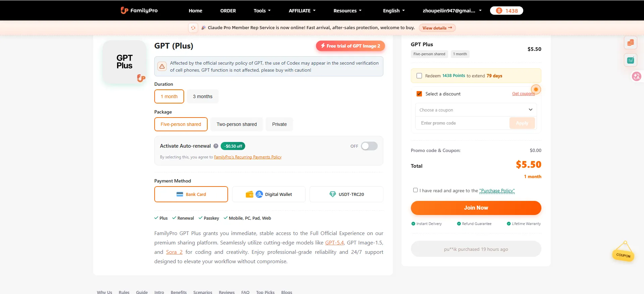This screenshot has width=644, height=294.
Task: Jump to the Reviews section tab
Action: pos(227,292)
